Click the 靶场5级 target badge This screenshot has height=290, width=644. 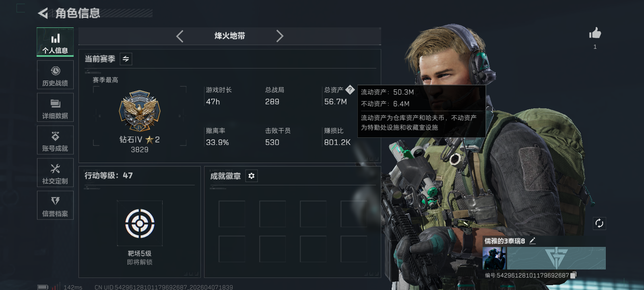tap(140, 223)
